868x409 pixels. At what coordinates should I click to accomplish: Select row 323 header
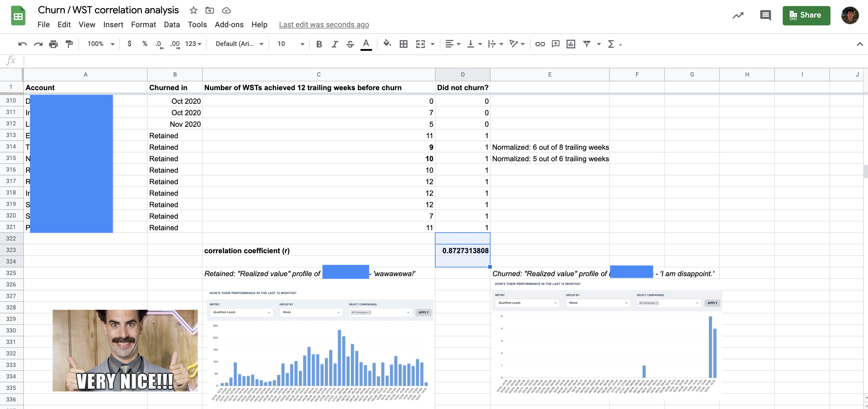pyautogui.click(x=11, y=250)
